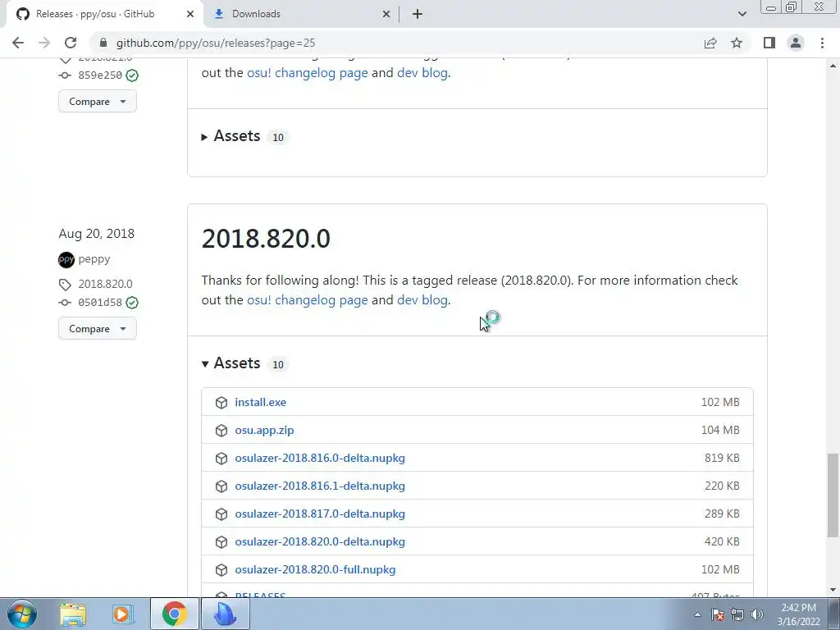The height and width of the screenshot is (630, 840).
Task: Reload the page with the refresh icon
Action: pyautogui.click(x=71, y=43)
